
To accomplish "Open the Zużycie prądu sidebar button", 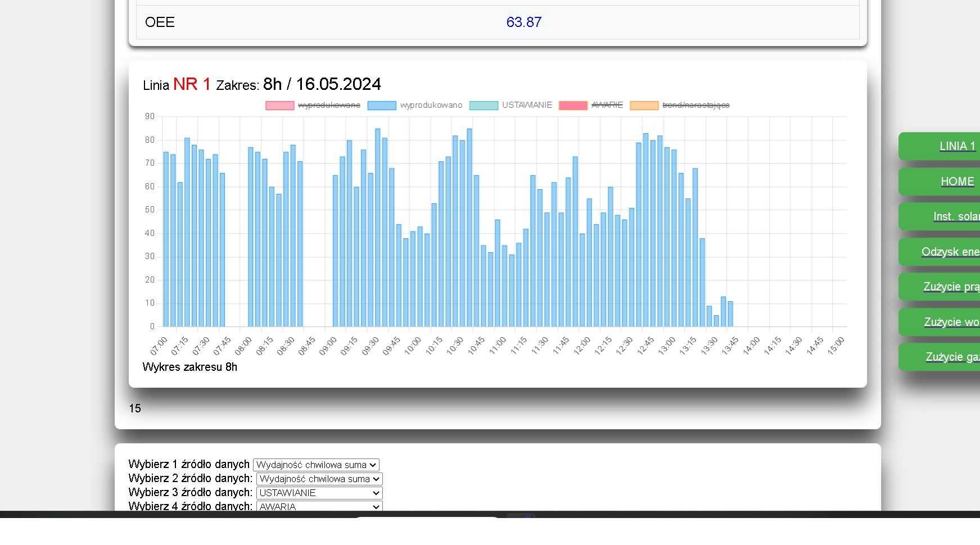I will point(939,287).
